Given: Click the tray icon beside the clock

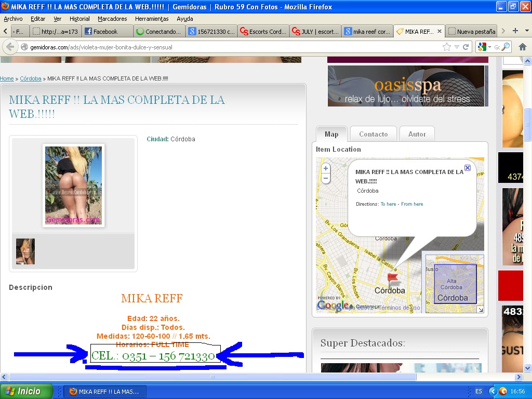Looking at the screenshot, I should point(503,391).
